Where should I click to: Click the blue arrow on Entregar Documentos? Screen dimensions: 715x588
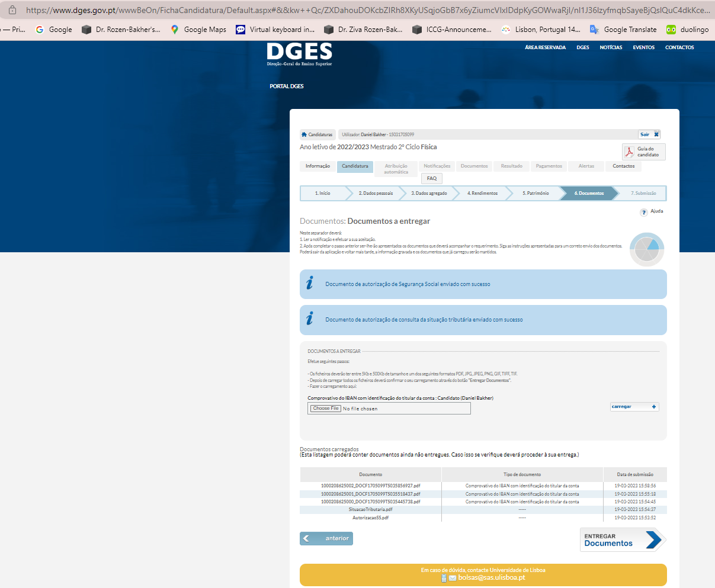[x=653, y=540]
